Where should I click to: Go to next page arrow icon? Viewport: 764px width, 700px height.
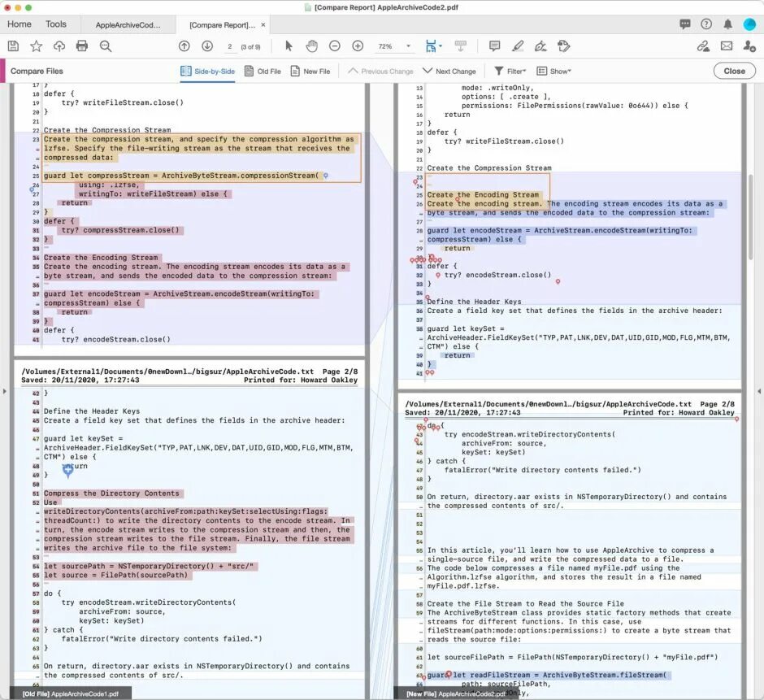(207, 46)
